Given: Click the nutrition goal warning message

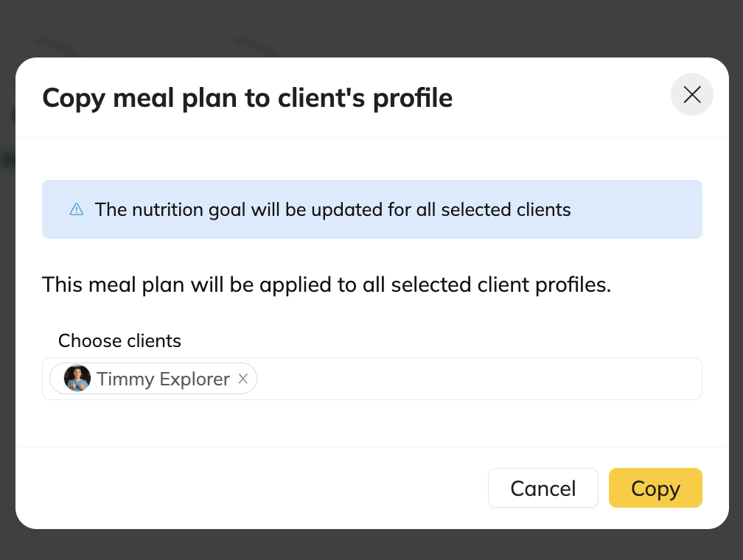Looking at the screenshot, I should 332,210.
